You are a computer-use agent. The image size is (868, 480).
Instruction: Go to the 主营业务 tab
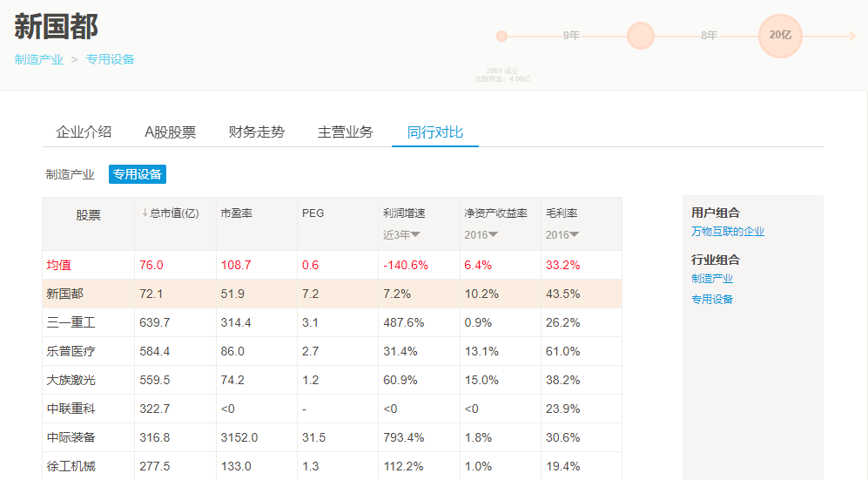[345, 132]
